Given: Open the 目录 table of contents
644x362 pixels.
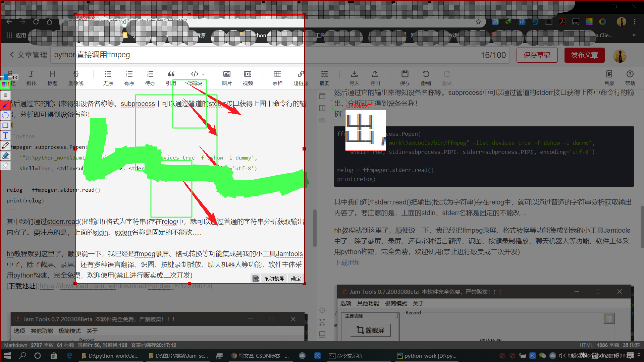Looking at the screenshot, I should pos(609,78).
